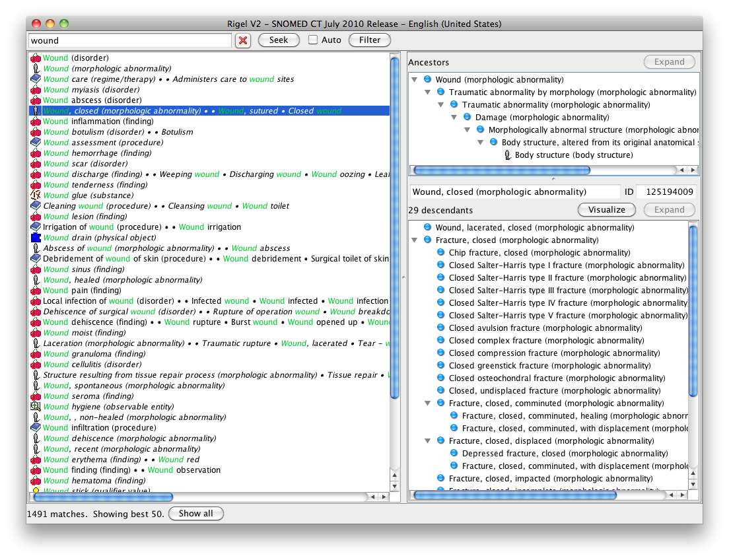This screenshot has width=729, height=560.
Task: Toggle the Auto checkbox
Action: coord(313,40)
